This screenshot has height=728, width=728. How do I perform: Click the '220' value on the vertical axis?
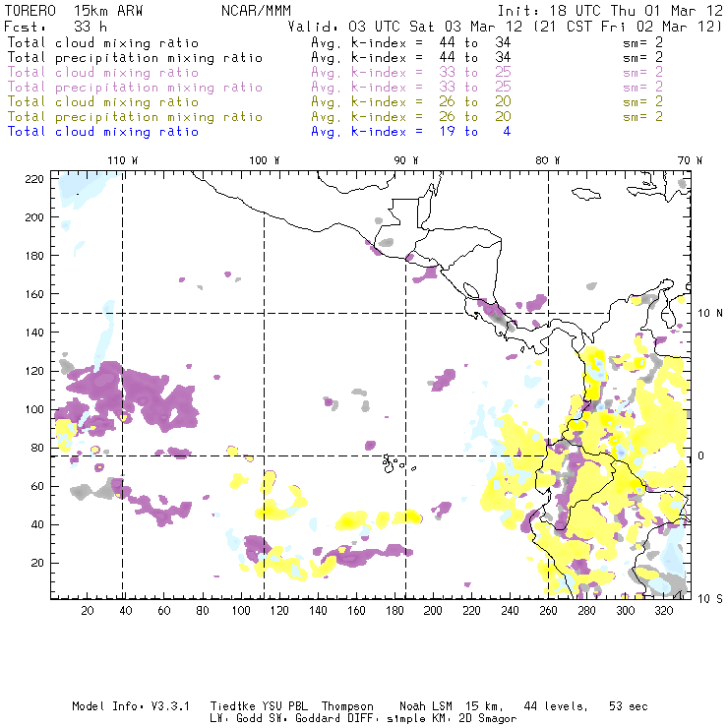(34, 179)
